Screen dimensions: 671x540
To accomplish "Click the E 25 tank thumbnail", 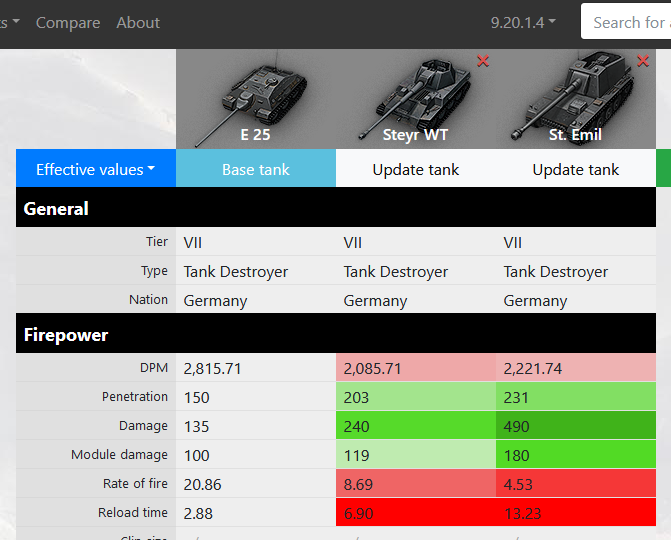I will click(x=256, y=99).
